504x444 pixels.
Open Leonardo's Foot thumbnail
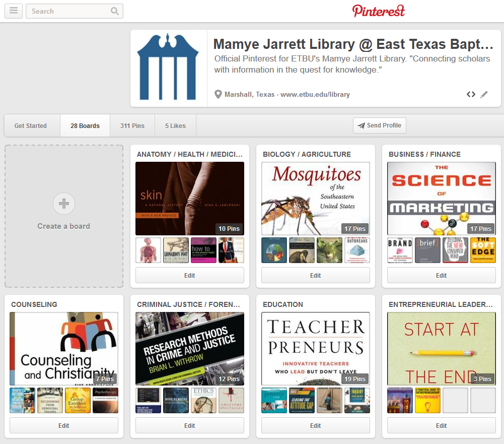click(176, 250)
